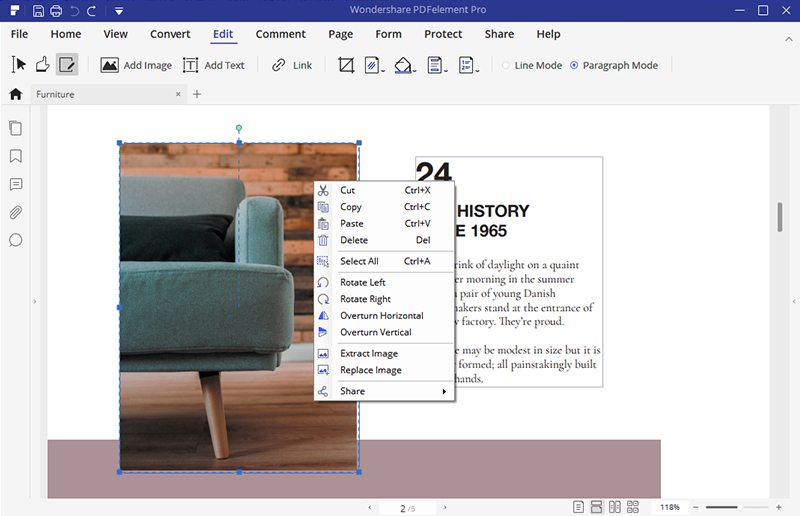Choose Overturn Vertical option
The image size is (800, 516).
click(384, 332)
